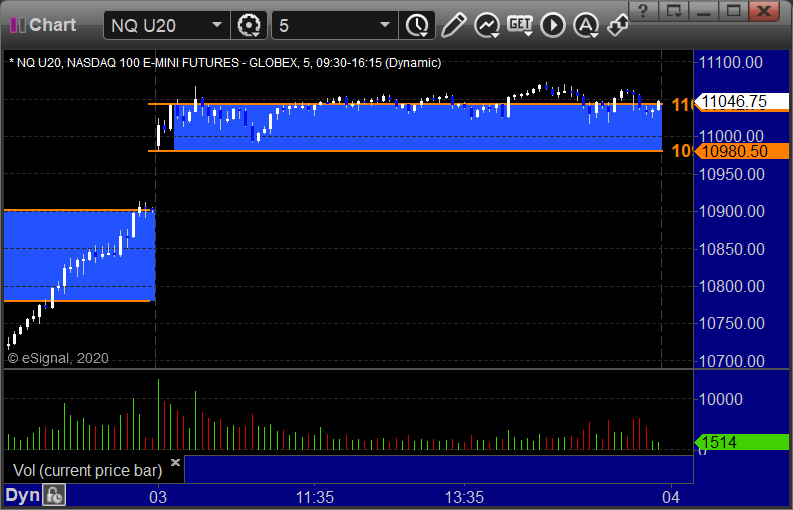The width and height of the screenshot is (793, 510).
Task: Select the Vol (current price bar) label
Action: tap(87, 471)
